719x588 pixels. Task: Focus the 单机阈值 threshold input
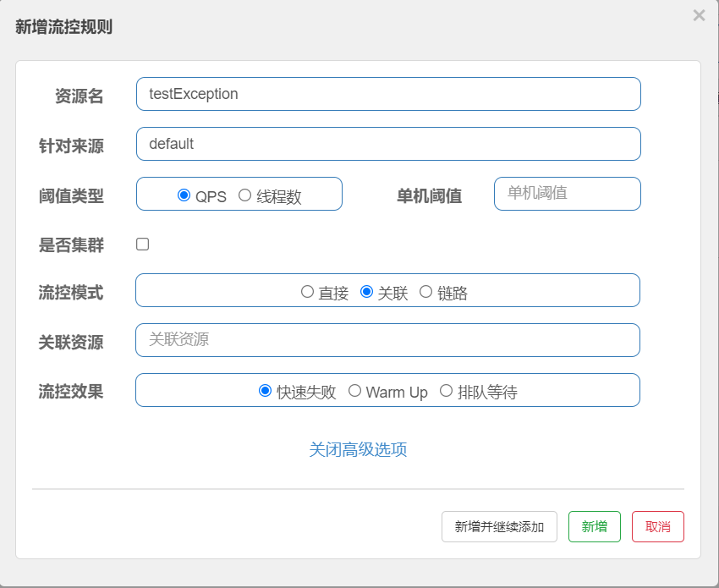click(567, 194)
